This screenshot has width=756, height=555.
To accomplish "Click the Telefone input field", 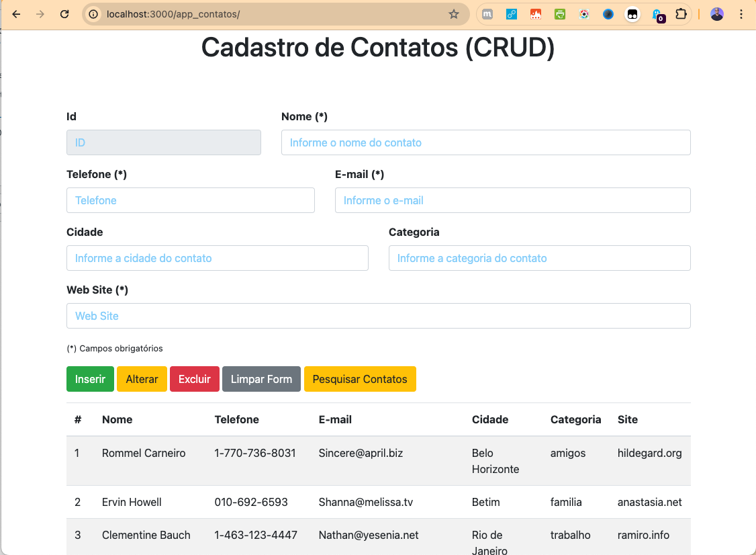I will [190, 200].
